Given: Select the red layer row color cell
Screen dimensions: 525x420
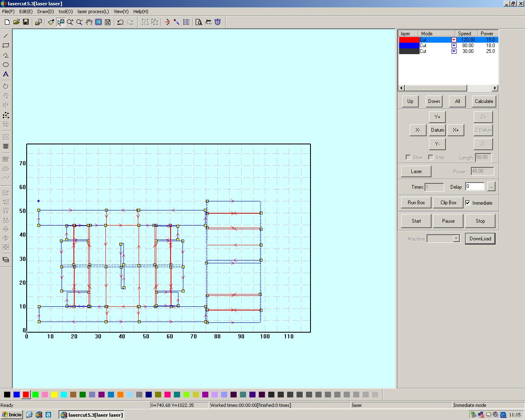Looking at the screenshot, I should coord(409,40).
